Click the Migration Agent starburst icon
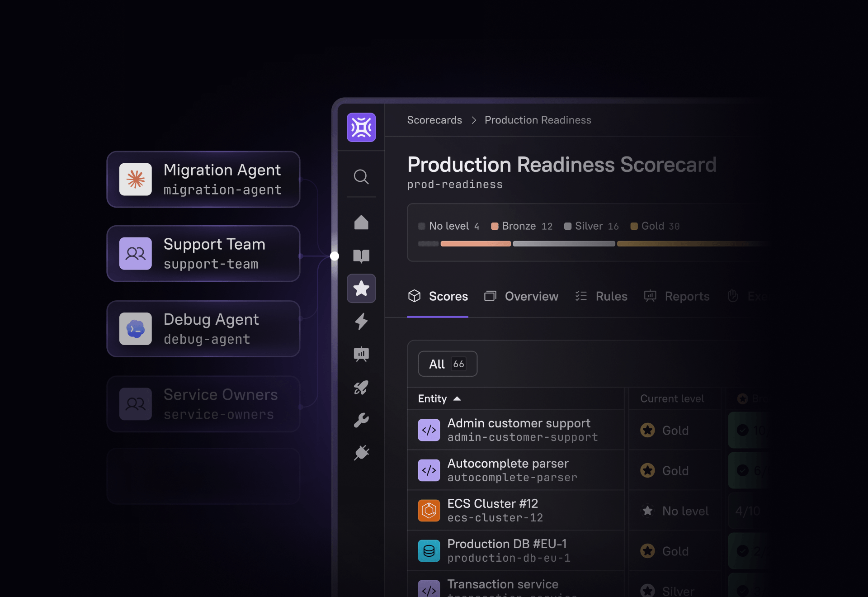This screenshot has height=597, width=868. [136, 180]
